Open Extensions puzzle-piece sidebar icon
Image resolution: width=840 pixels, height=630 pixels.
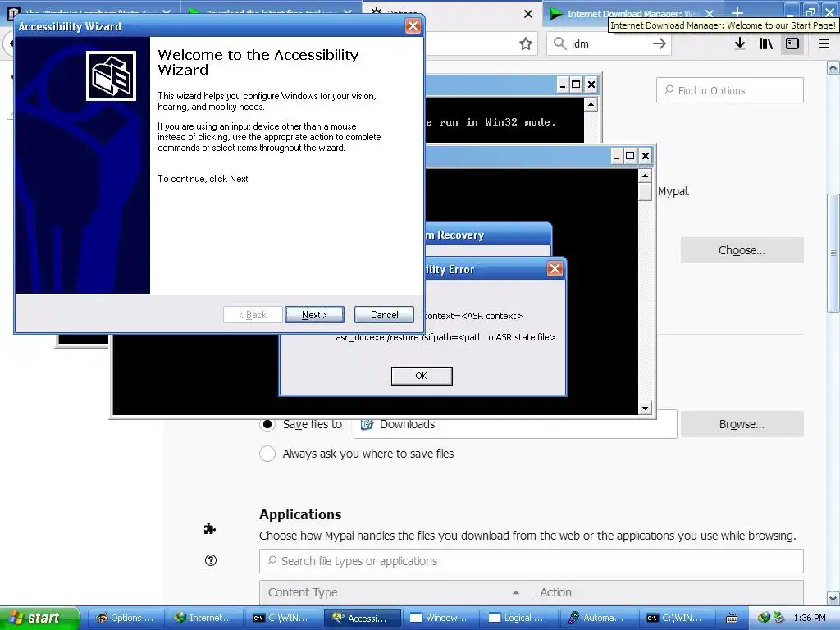pos(210,529)
